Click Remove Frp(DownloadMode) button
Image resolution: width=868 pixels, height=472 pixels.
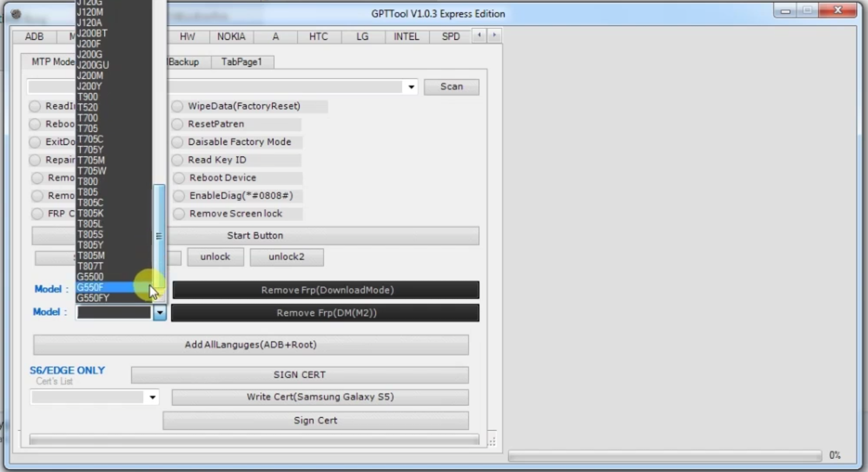point(325,290)
